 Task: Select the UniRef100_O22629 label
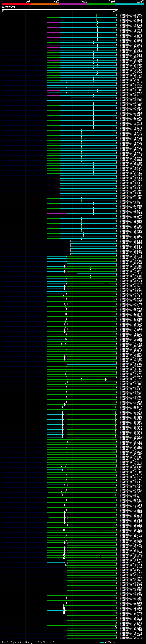[131, 42]
